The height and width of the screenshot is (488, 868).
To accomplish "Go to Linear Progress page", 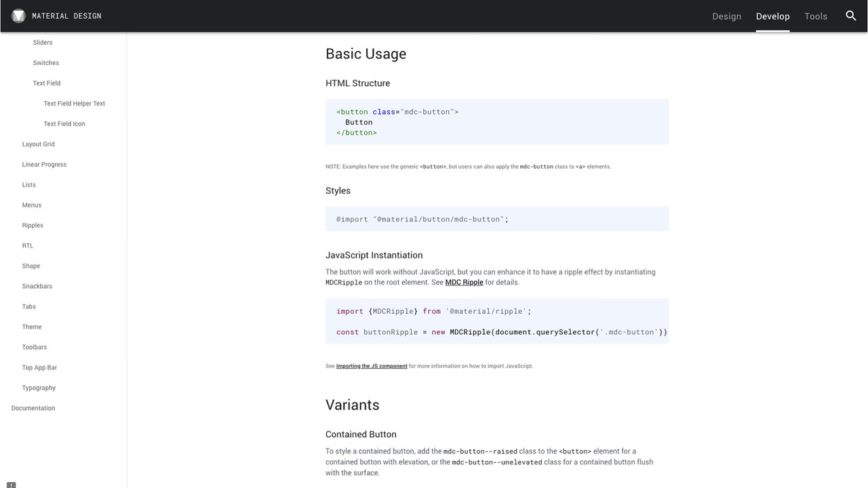I will (44, 165).
